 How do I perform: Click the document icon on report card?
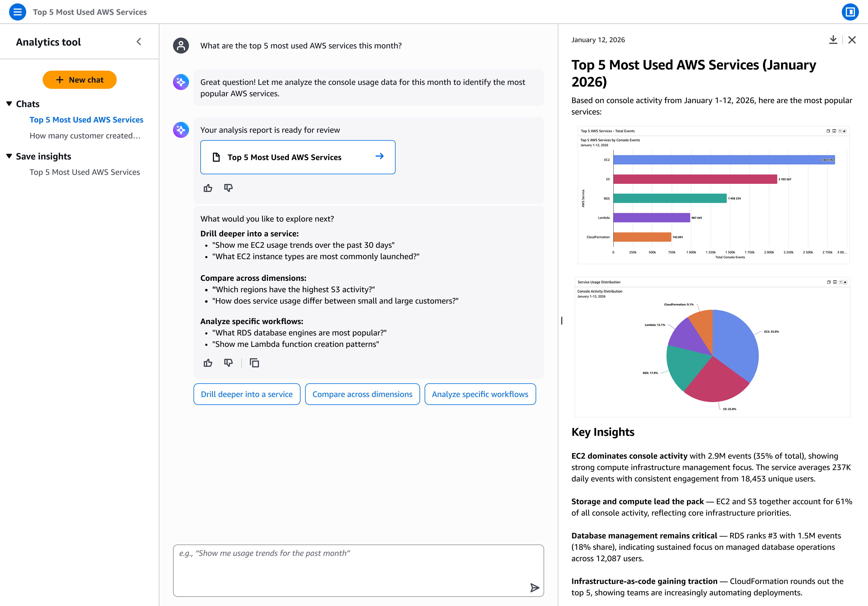(x=216, y=157)
